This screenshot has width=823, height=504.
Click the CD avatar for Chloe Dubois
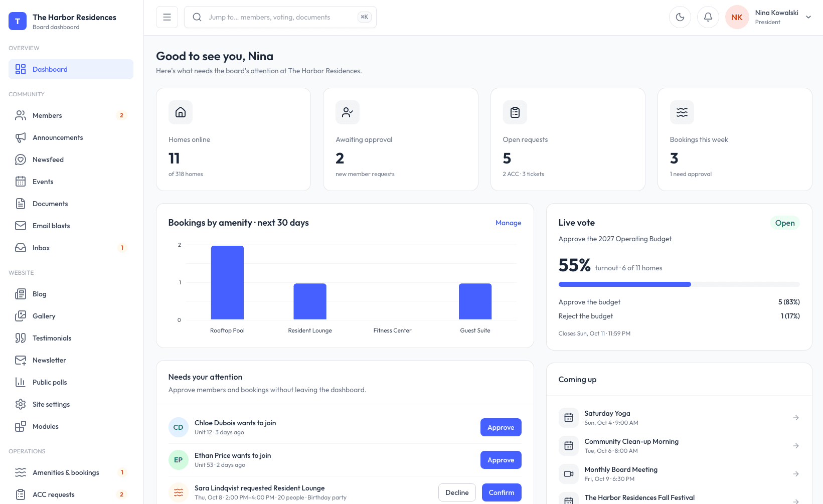tap(179, 427)
